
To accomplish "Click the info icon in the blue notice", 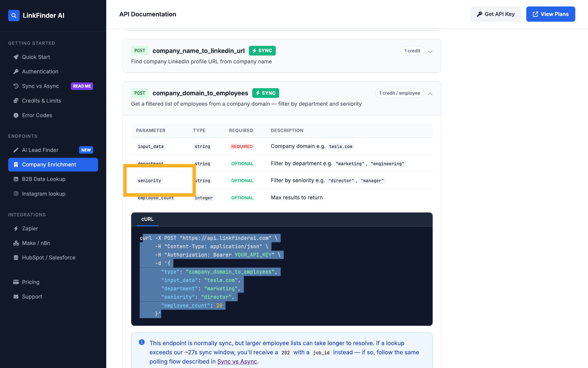I will (142, 342).
